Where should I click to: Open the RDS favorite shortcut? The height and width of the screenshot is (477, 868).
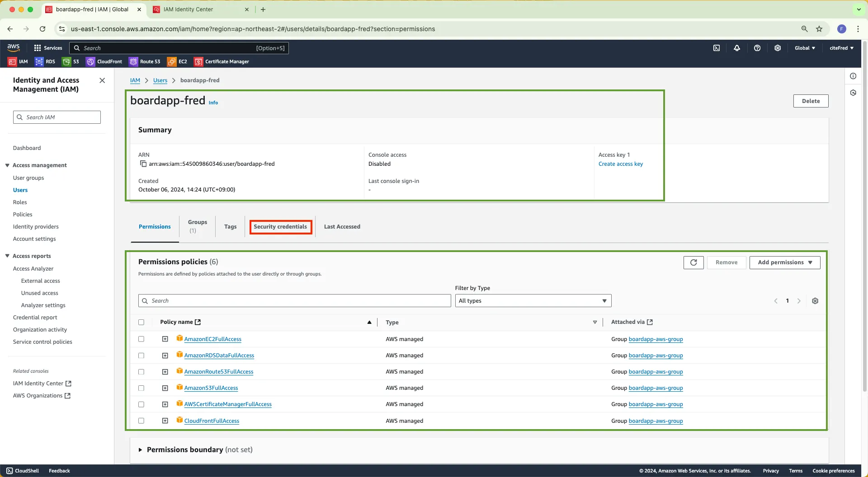[45, 61]
